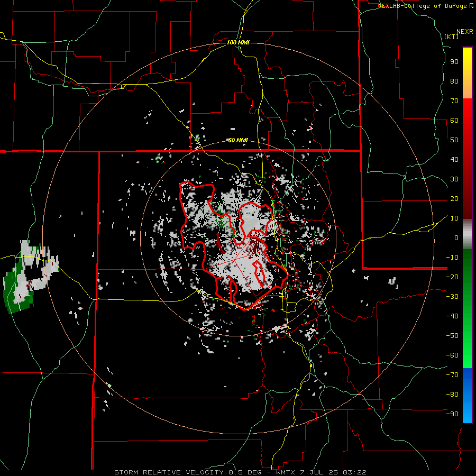This screenshot has height=476, width=476.
Task: Click the '80' value on velocity scale
Action: click(x=454, y=81)
